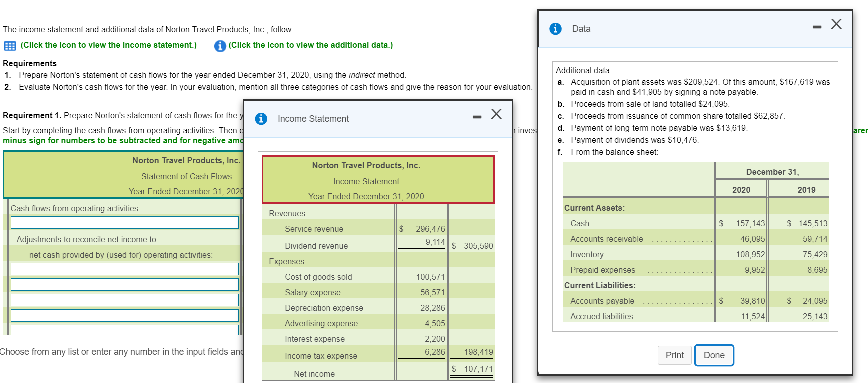Image resolution: width=868 pixels, height=383 pixels.
Task: Select the third adjustment input field
Action: 125,300
